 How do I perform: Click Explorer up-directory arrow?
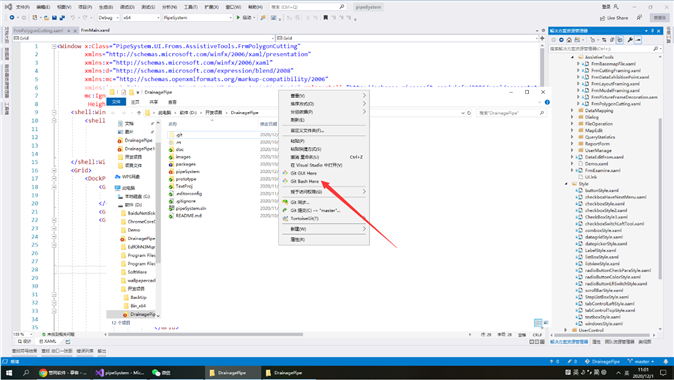coord(139,113)
